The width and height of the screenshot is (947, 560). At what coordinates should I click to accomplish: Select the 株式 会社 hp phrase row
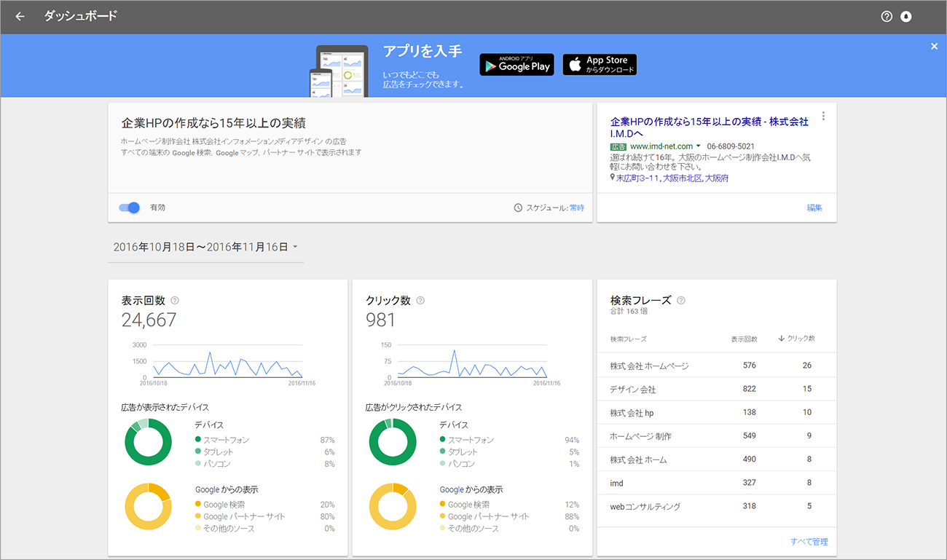click(716, 412)
